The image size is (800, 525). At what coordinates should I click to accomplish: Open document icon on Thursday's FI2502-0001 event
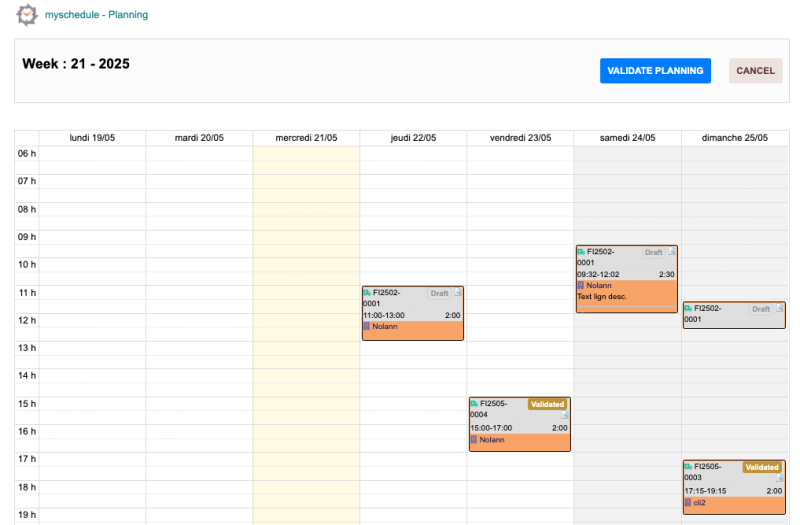(458, 293)
